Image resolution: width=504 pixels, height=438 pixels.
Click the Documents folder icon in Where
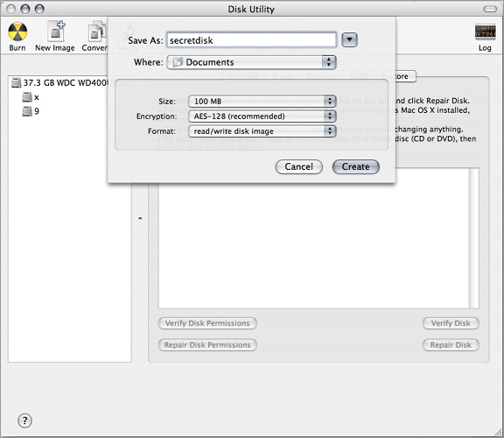(x=178, y=62)
